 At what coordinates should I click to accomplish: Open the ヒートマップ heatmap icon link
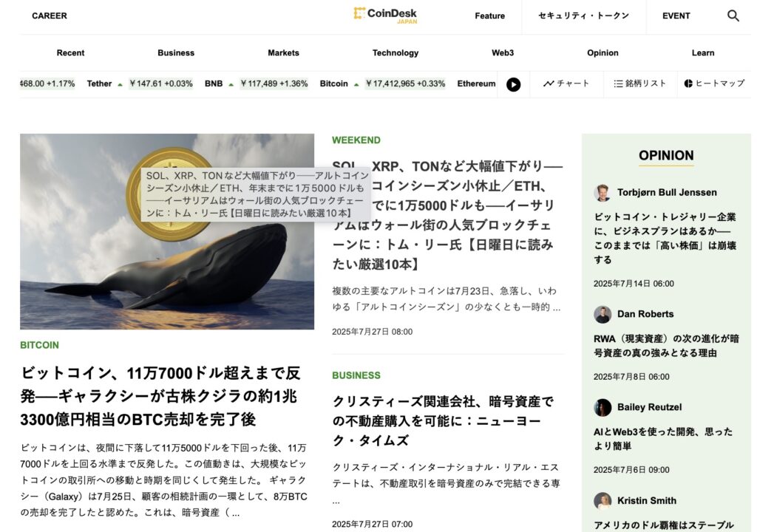714,83
